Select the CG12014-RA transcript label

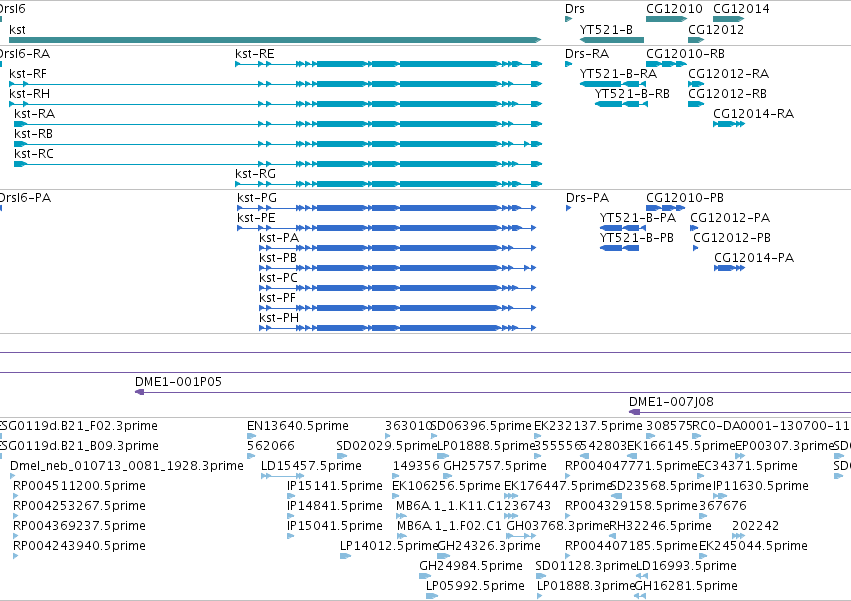point(753,114)
